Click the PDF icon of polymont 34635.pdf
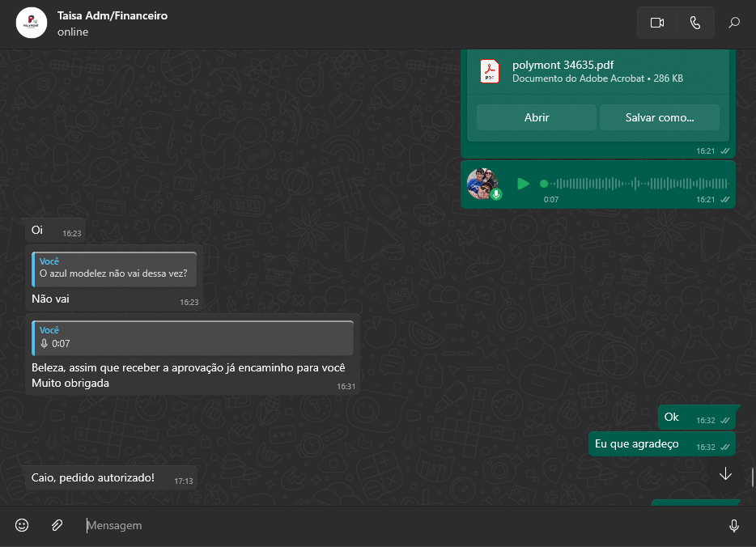Screen dimensions: 756x547 tap(491, 71)
